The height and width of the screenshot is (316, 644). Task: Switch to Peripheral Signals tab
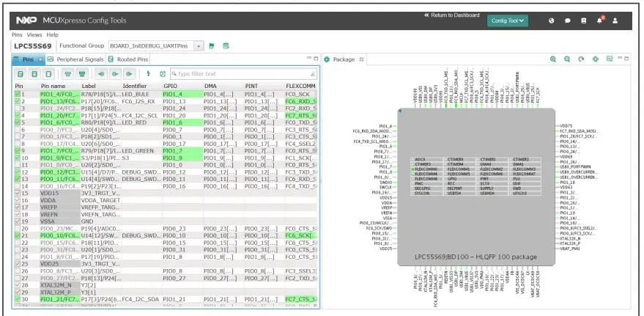coord(75,59)
